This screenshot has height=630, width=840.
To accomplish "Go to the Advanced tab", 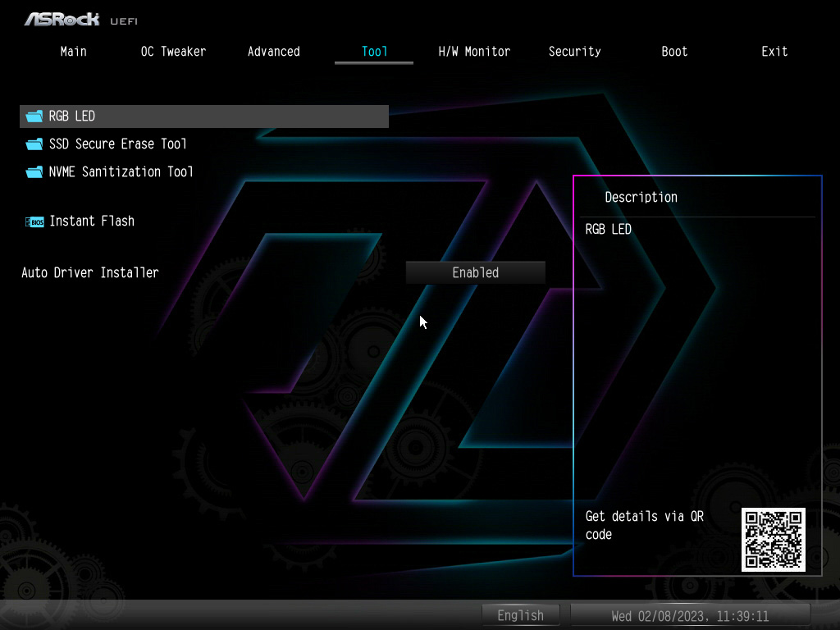I will point(274,52).
